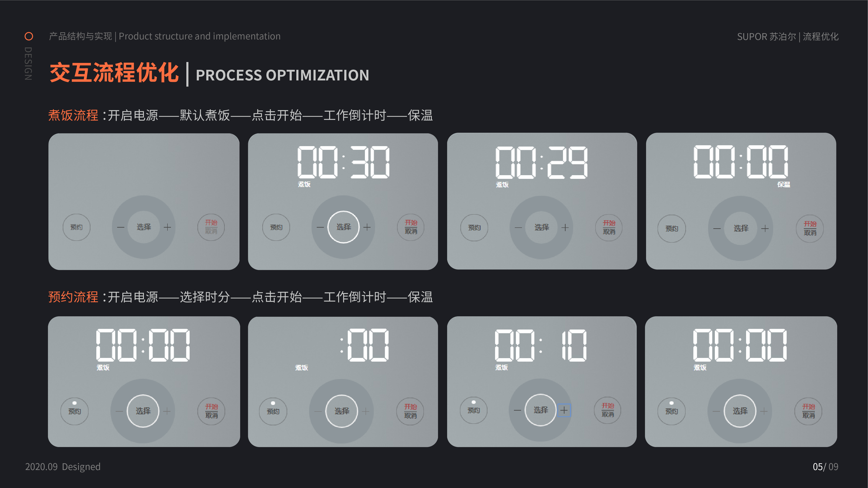
Task: Click the 00:29 countdown time display
Action: [541, 162]
